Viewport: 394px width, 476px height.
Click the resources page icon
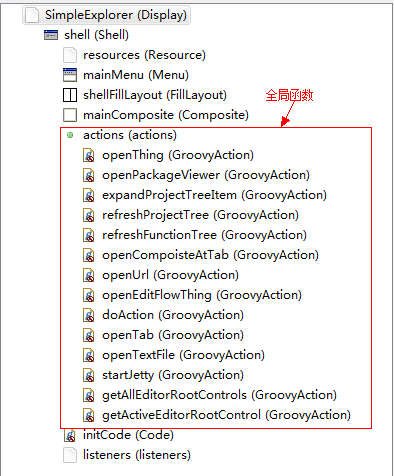(x=70, y=55)
